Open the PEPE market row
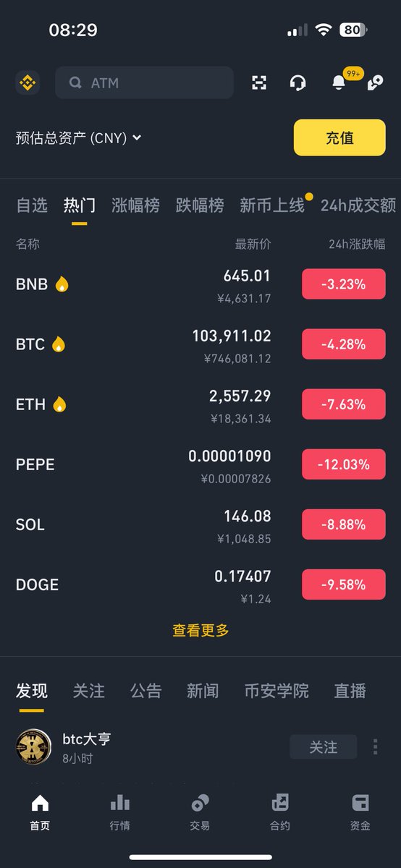This screenshot has width=401, height=868. (x=200, y=464)
